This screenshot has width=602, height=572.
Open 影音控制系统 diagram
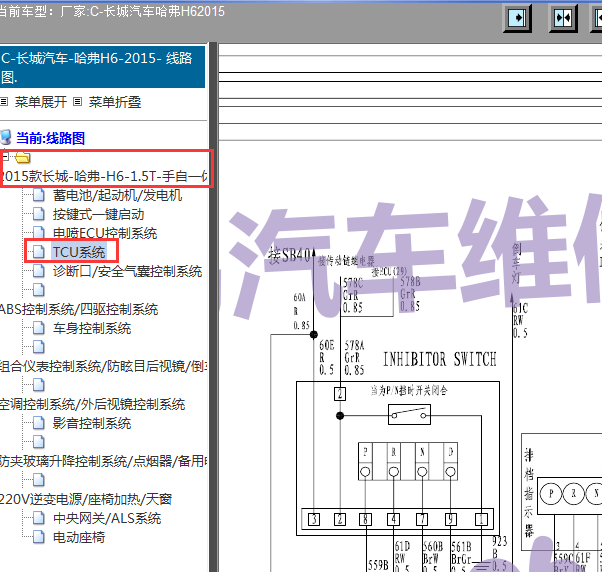[92, 423]
